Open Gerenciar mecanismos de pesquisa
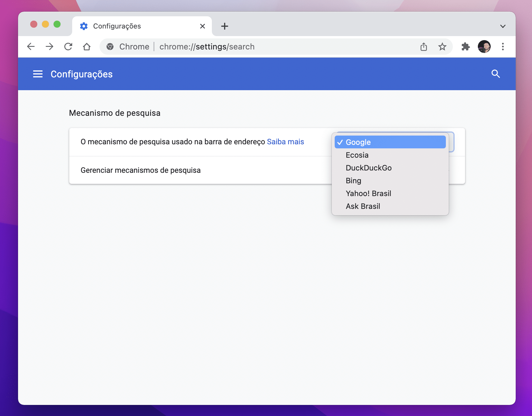 (267, 170)
